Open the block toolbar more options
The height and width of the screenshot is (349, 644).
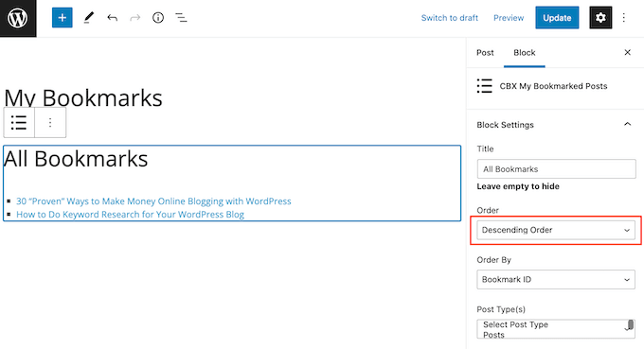pyautogui.click(x=50, y=123)
